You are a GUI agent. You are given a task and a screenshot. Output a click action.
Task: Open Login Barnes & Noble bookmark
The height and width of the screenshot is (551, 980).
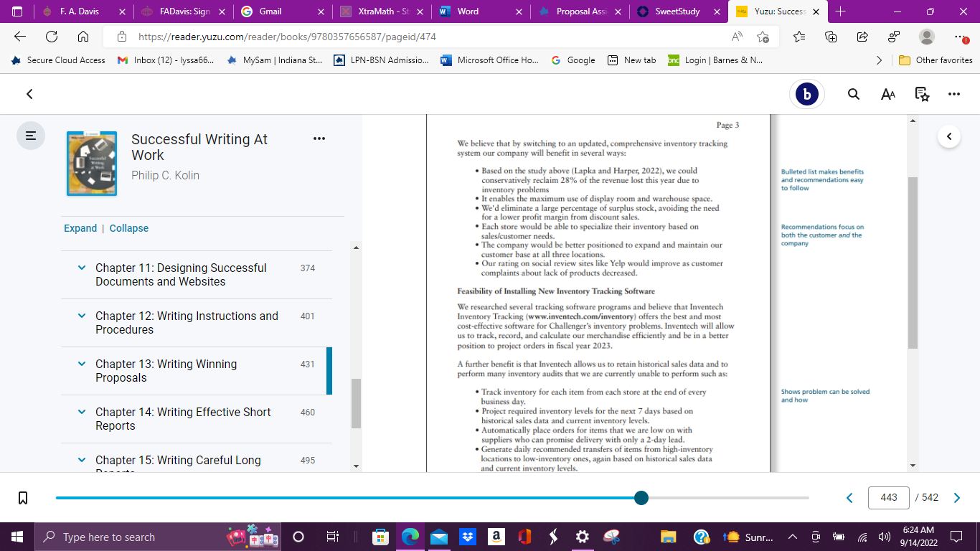pyautogui.click(x=715, y=60)
